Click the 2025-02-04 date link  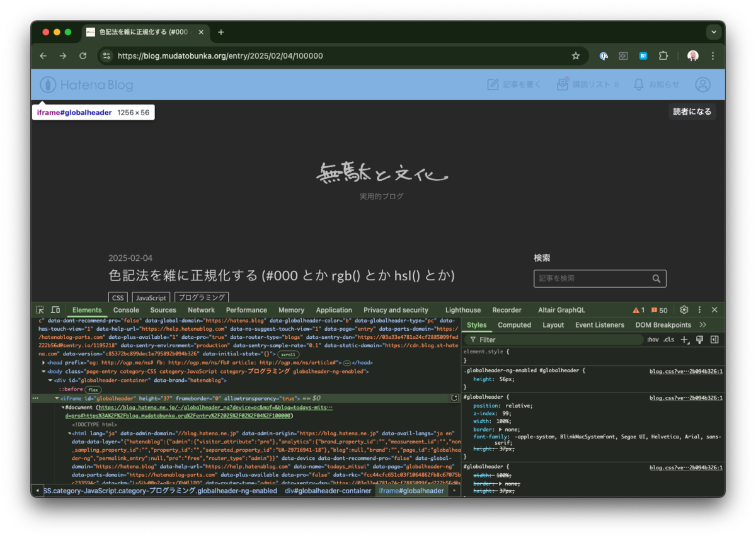(130, 258)
